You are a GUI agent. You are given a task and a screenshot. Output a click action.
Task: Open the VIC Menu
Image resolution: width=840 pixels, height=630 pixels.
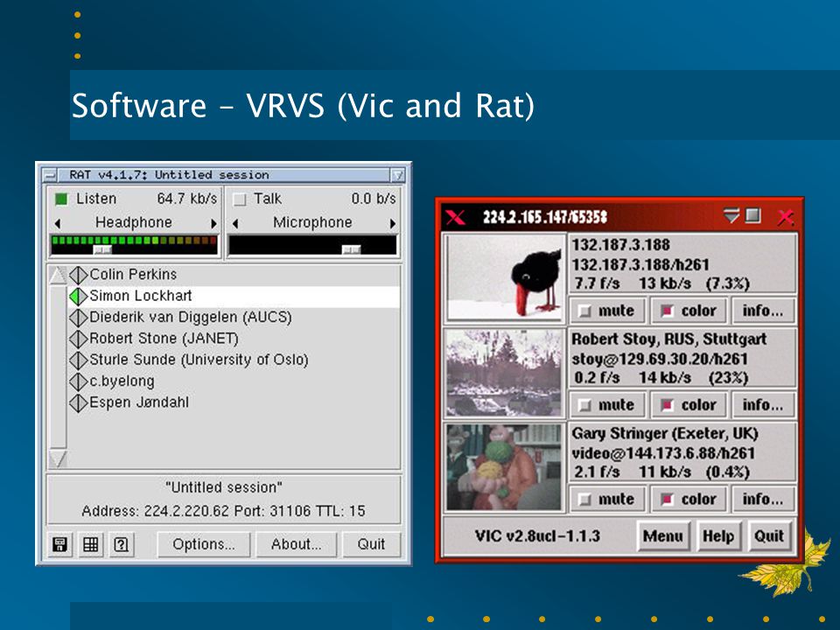pos(662,536)
